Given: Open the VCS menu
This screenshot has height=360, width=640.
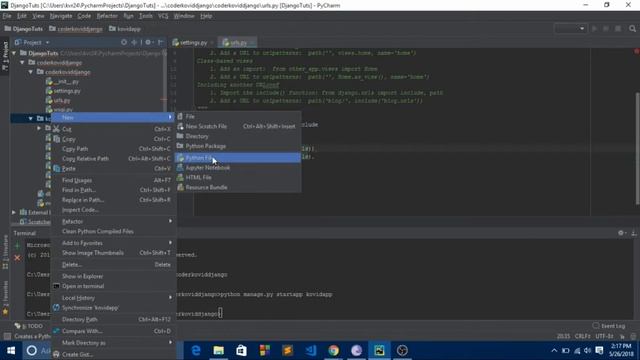Looking at the screenshot, I should [x=163, y=16].
